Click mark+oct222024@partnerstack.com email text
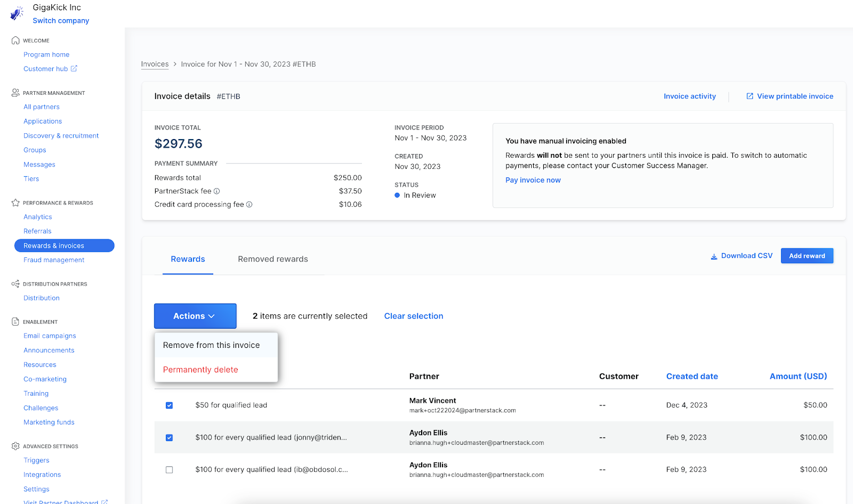The width and height of the screenshot is (853, 504). 463,411
